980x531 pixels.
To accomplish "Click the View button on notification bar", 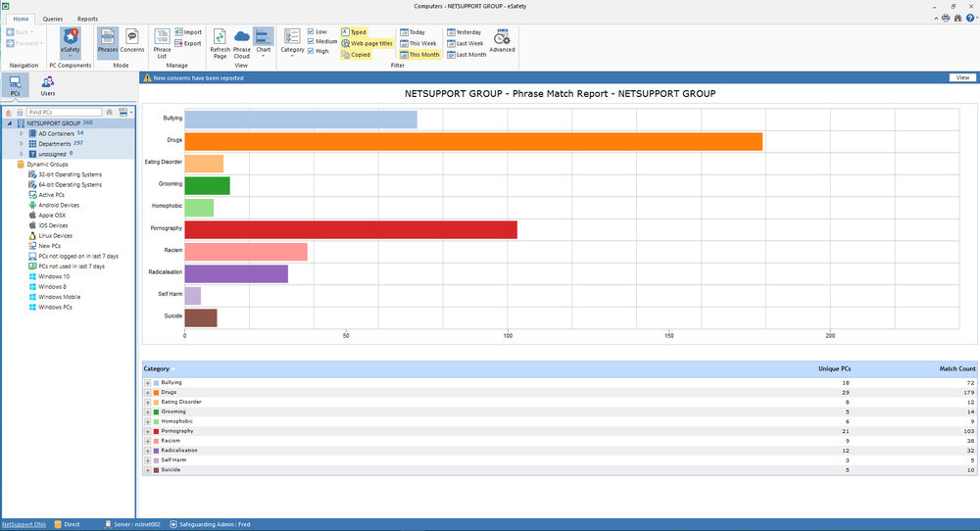I will tap(962, 78).
